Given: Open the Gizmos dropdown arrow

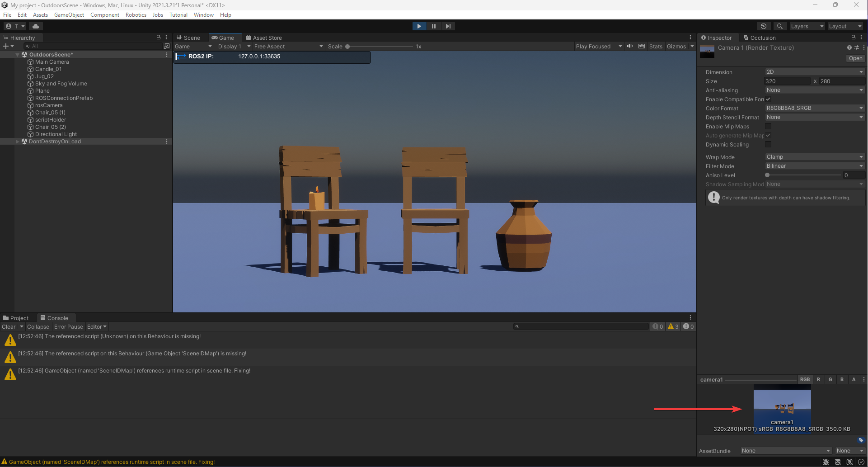Looking at the screenshot, I should click(692, 46).
